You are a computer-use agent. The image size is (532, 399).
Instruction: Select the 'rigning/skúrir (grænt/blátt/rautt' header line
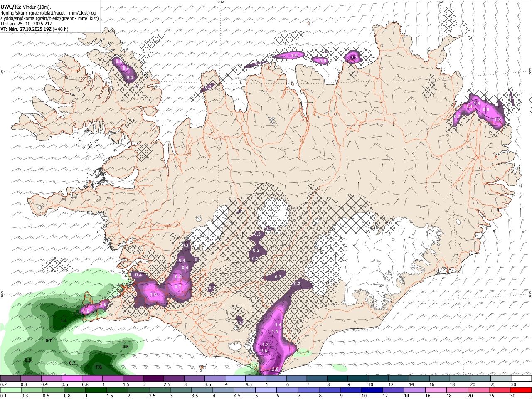(x=49, y=12)
